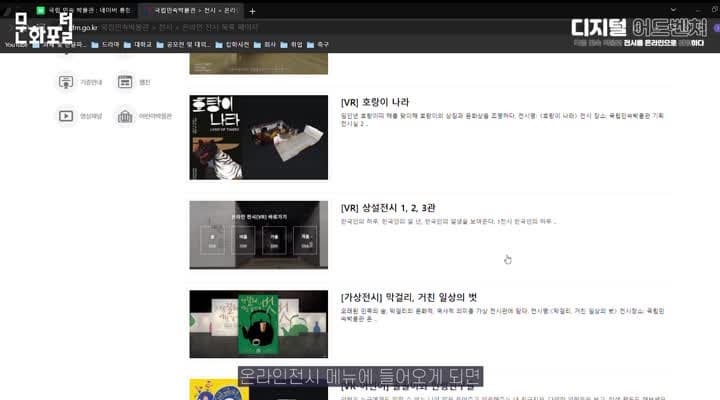Open the 축구 bookmark folder

[318, 45]
